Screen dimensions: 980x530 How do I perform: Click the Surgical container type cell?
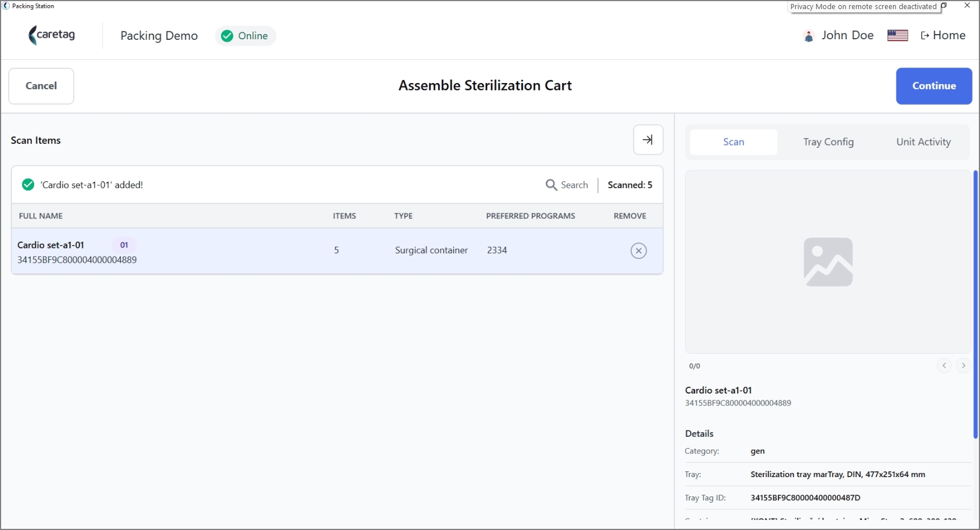coord(431,250)
